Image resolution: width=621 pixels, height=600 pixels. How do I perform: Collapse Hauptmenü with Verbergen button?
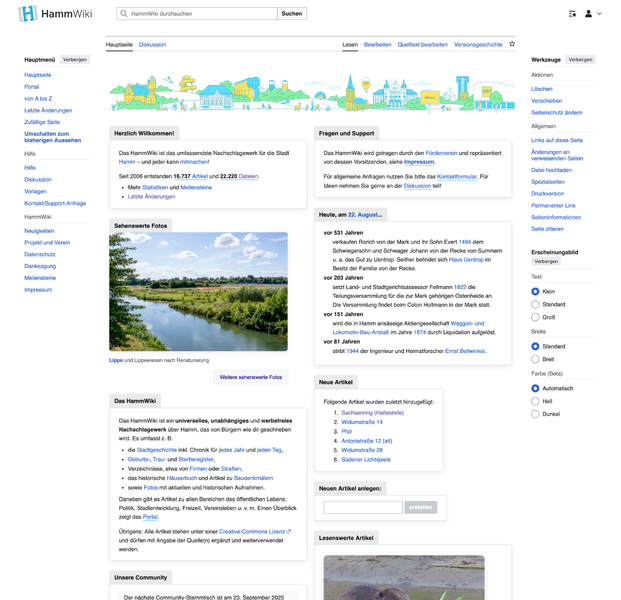75,60
